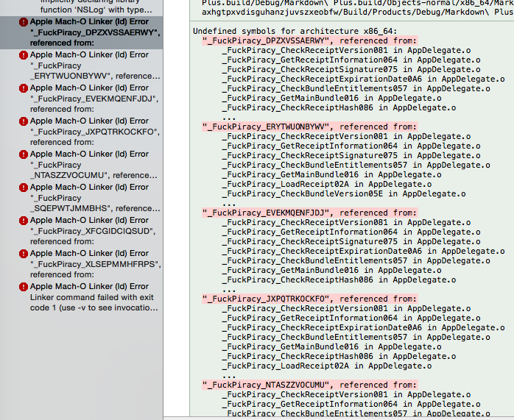Image resolution: width=514 pixels, height=420 pixels.
Task: Click 'Undefined symbols for architecture x86_64:' log line
Action: coord(295,31)
